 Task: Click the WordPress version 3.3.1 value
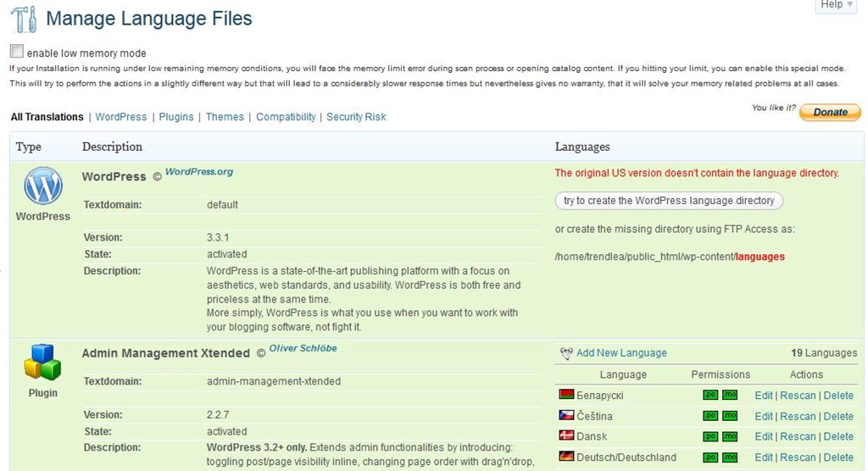pos(218,237)
